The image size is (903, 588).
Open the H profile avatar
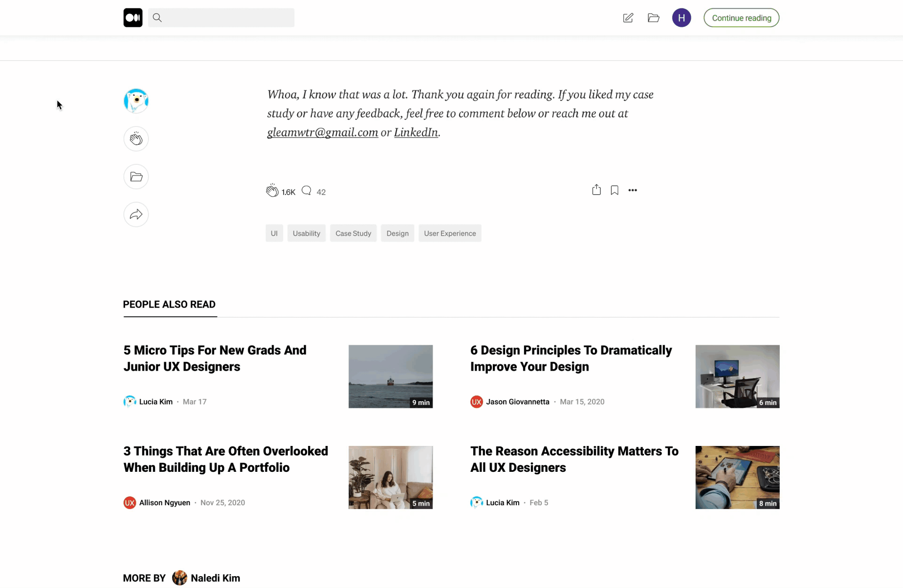681,18
